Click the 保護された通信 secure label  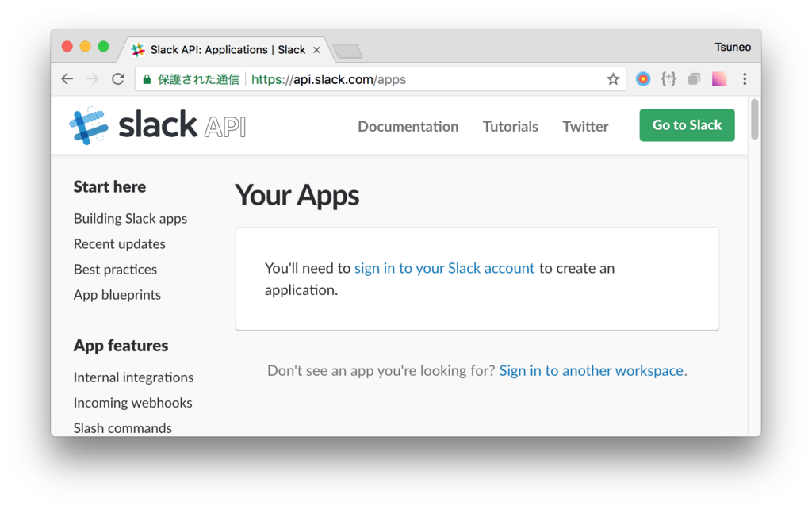pyautogui.click(x=198, y=79)
